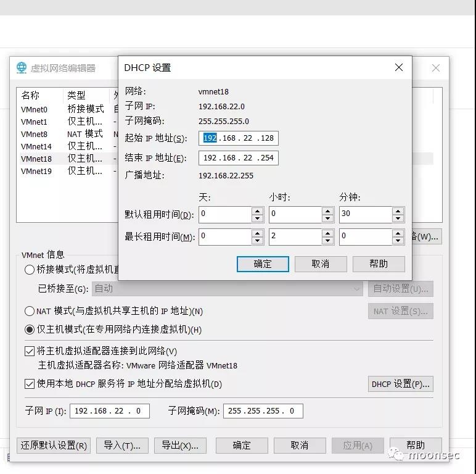Click 导出(X)... button

[x=180, y=446]
